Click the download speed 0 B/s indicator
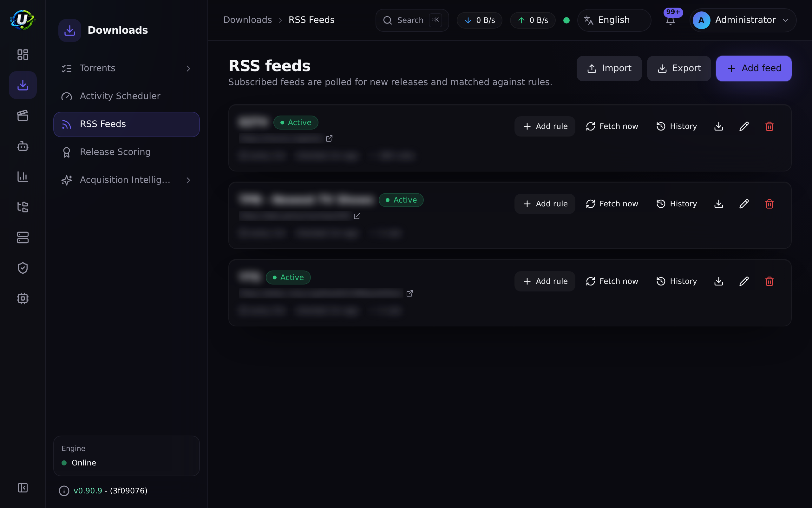This screenshot has width=812, height=508. click(x=480, y=20)
